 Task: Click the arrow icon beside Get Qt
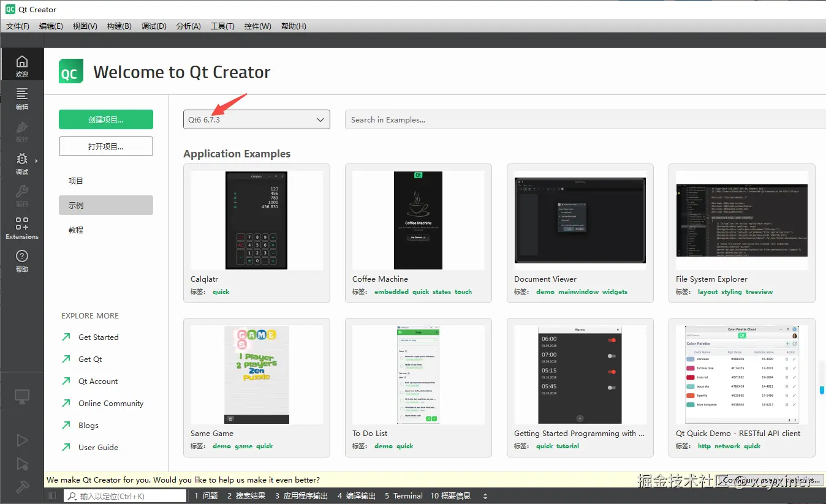pyautogui.click(x=66, y=359)
